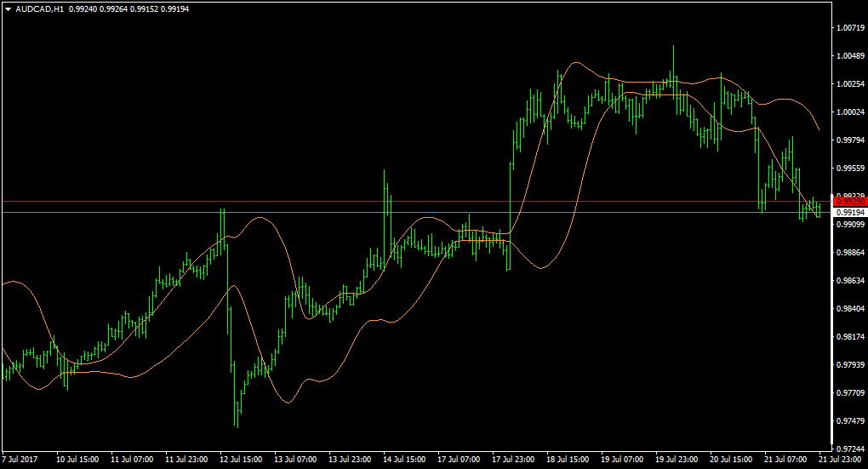The width and height of the screenshot is (868, 469).
Task: Select the 7 Jul 2017 time label
Action: click(20, 460)
